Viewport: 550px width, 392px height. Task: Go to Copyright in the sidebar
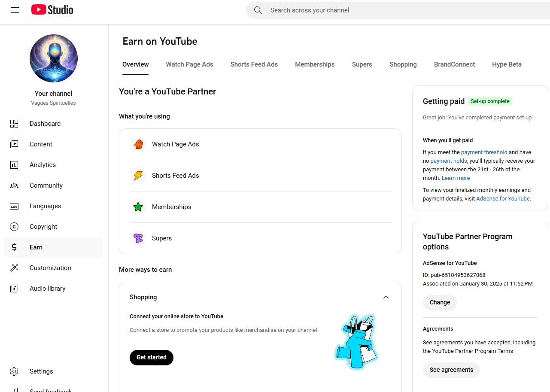54,227
